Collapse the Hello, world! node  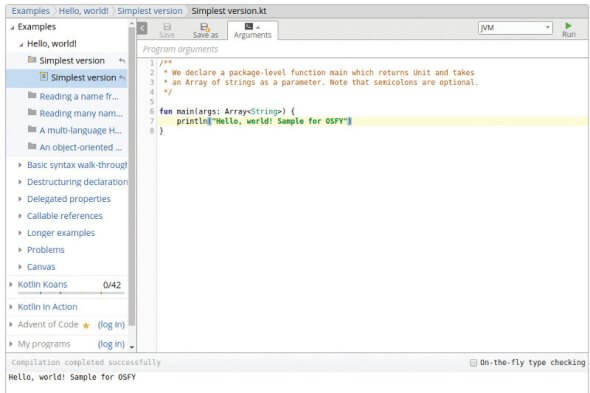click(21, 44)
